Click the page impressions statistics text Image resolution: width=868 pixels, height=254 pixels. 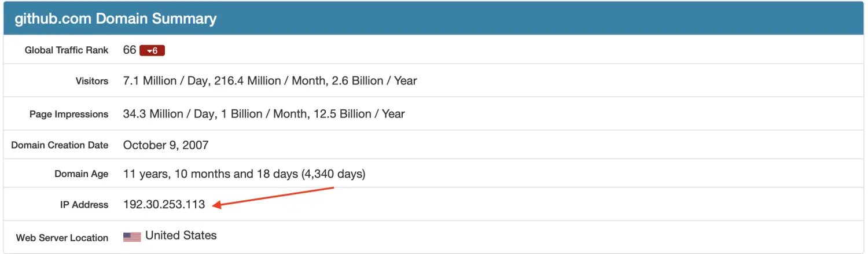(263, 113)
